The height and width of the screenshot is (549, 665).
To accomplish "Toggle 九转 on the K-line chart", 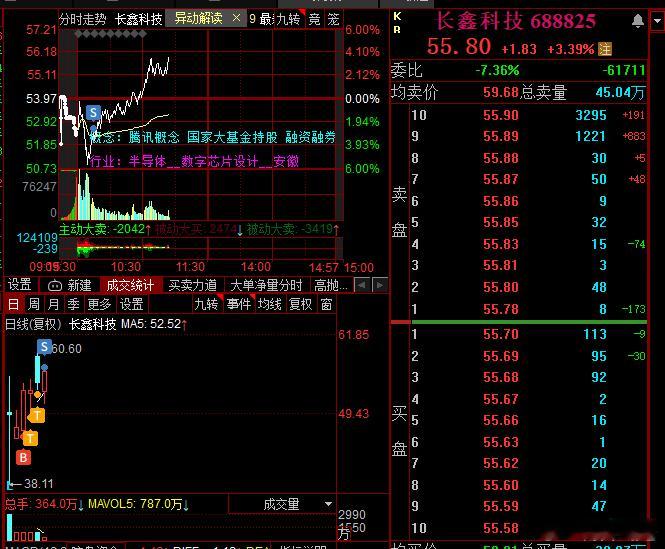I will tap(206, 304).
